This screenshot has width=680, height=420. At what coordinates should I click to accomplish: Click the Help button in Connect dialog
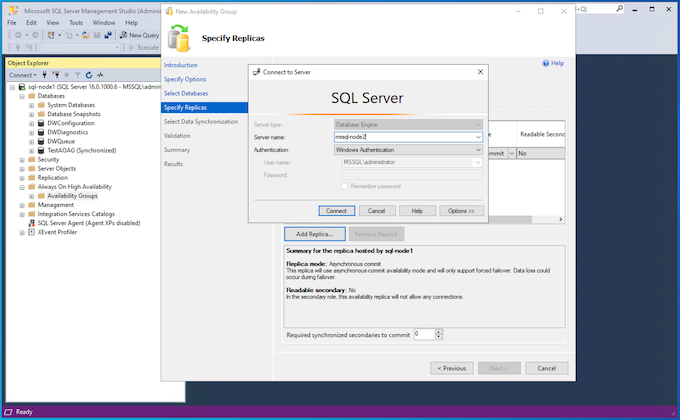click(417, 211)
